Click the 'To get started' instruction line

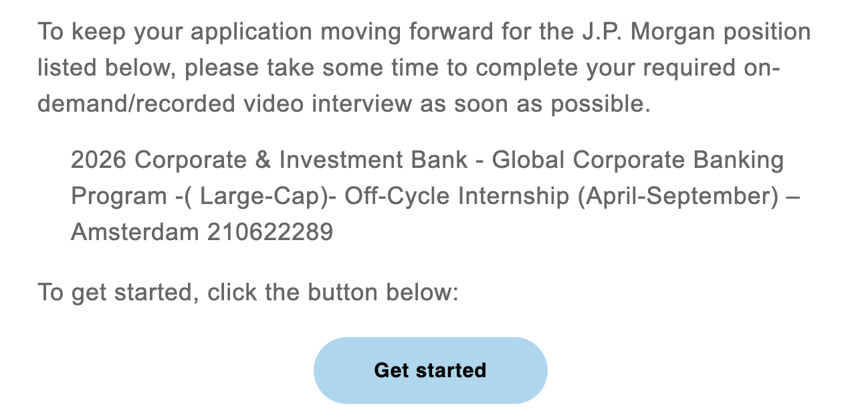(248, 292)
